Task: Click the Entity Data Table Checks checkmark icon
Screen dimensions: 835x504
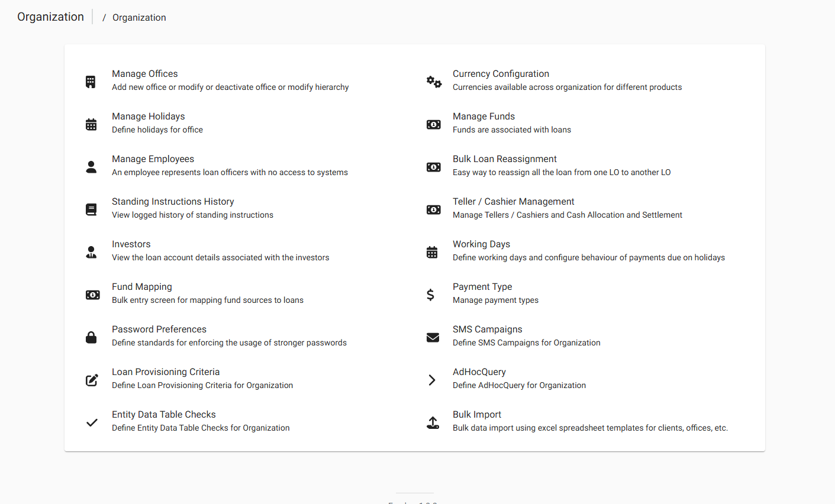Action: (x=91, y=422)
